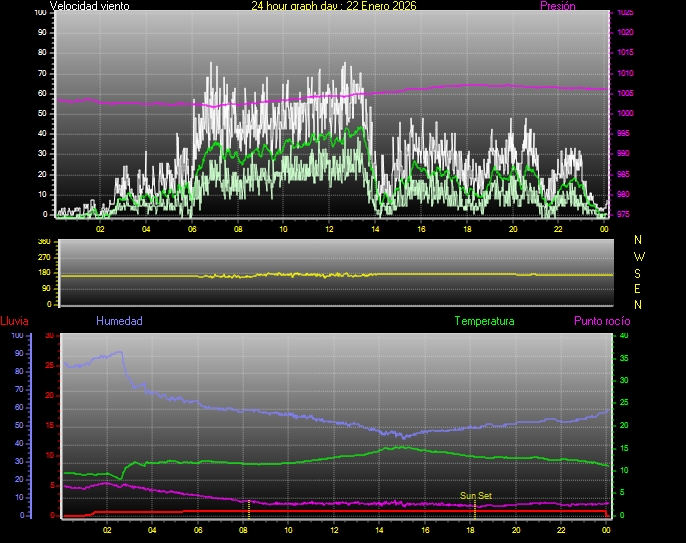Viewport: 686px width, 543px height.
Task: Click the Punto rocío legend label
Action: coord(601,321)
